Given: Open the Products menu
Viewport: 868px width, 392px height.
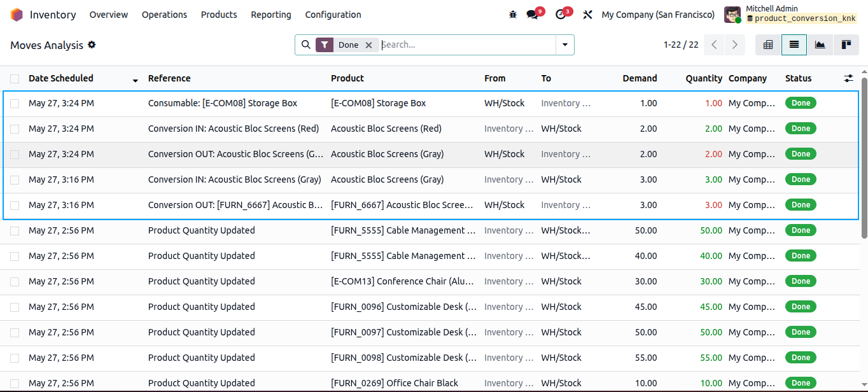Looking at the screenshot, I should tap(219, 15).
